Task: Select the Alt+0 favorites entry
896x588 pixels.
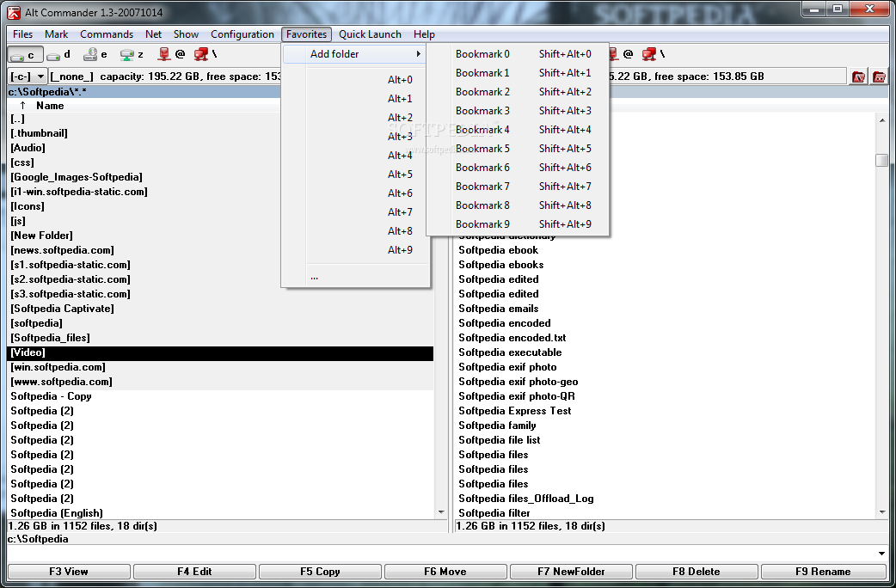Action: pyautogui.click(x=355, y=79)
